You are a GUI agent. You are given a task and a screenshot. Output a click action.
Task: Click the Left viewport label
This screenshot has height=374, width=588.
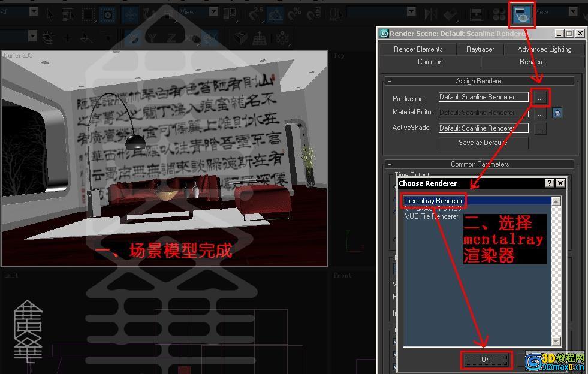pyautogui.click(x=11, y=275)
